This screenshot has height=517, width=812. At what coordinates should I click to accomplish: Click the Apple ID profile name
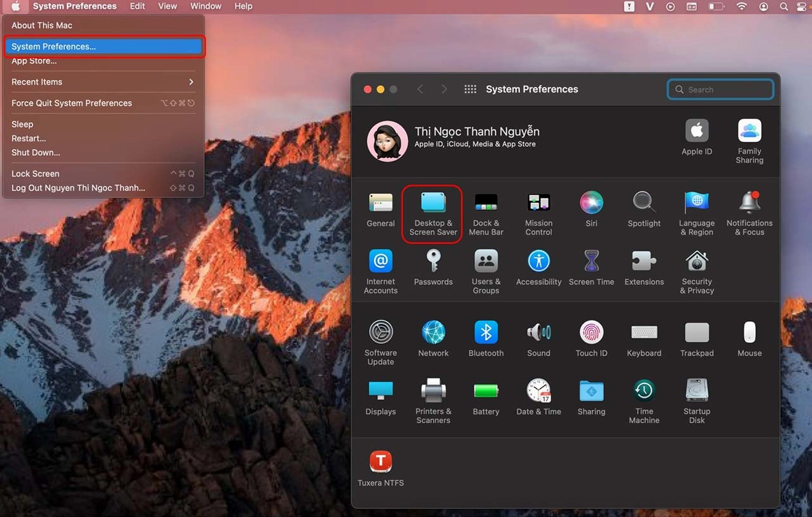point(477,132)
